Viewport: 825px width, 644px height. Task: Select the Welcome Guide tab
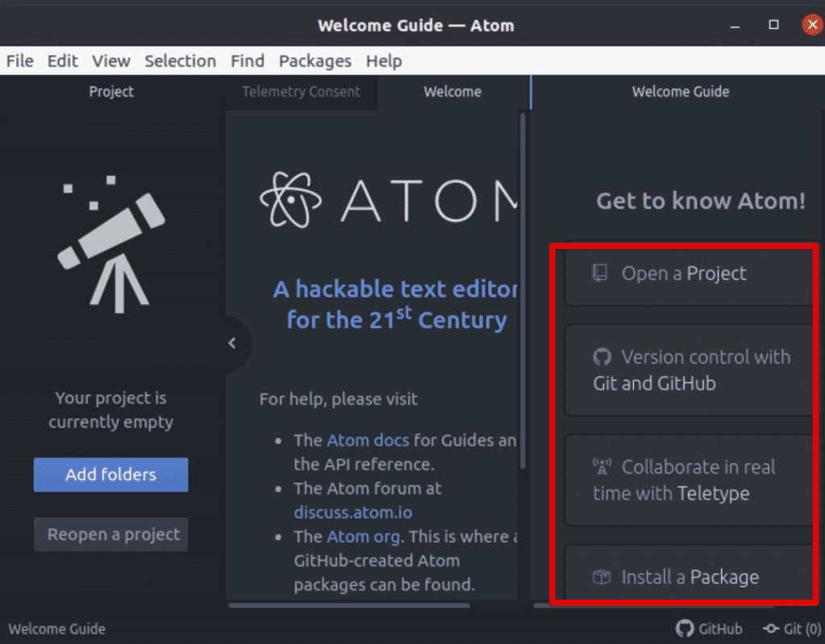tap(680, 92)
